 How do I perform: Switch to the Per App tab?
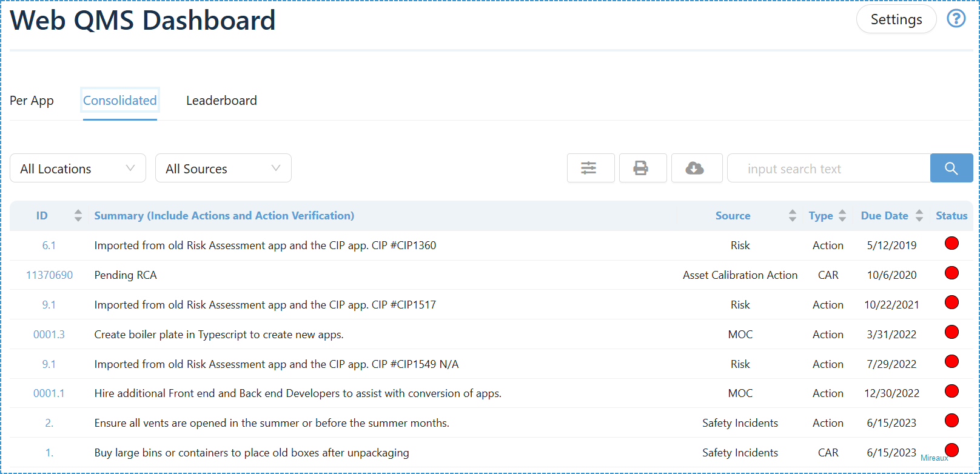[x=32, y=101]
